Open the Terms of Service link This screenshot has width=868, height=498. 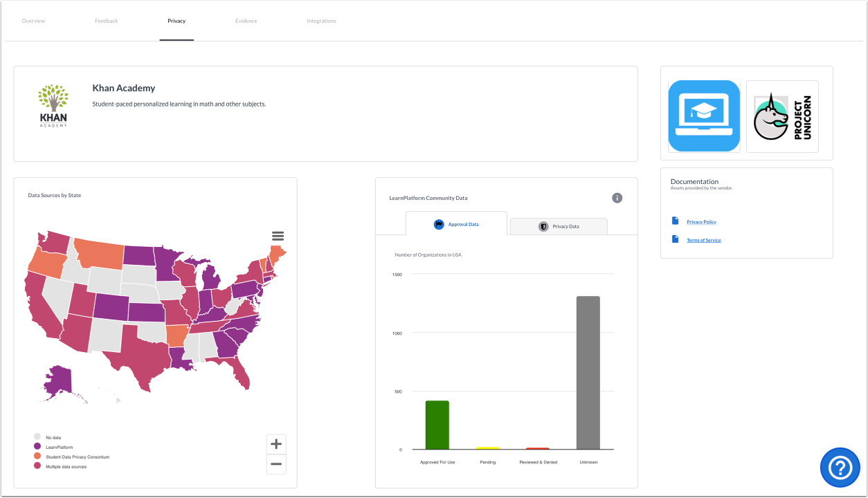pyautogui.click(x=703, y=239)
